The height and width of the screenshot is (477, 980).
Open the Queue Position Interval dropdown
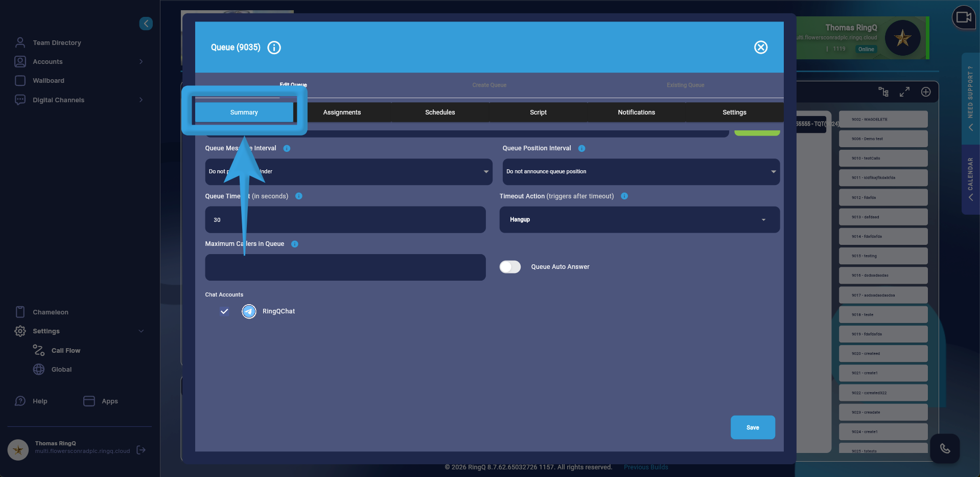[x=641, y=172]
